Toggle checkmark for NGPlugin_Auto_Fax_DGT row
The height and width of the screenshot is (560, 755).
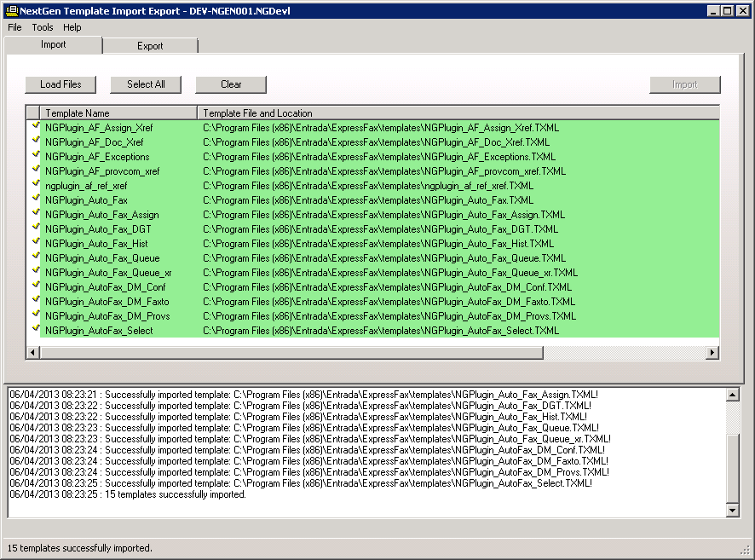(x=35, y=228)
